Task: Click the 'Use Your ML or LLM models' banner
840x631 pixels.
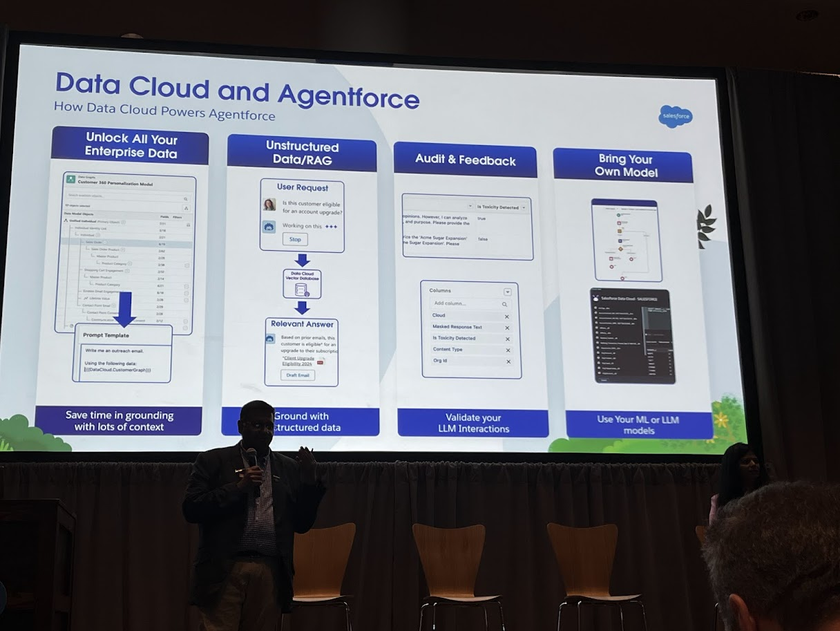Action: pyautogui.click(x=638, y=424)
